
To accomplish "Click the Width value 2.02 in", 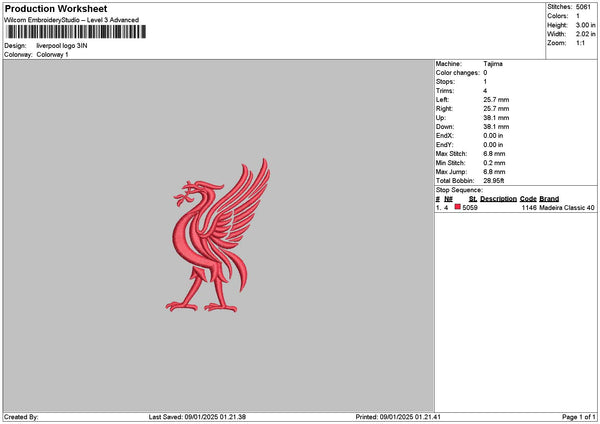I will click(585, 34).
